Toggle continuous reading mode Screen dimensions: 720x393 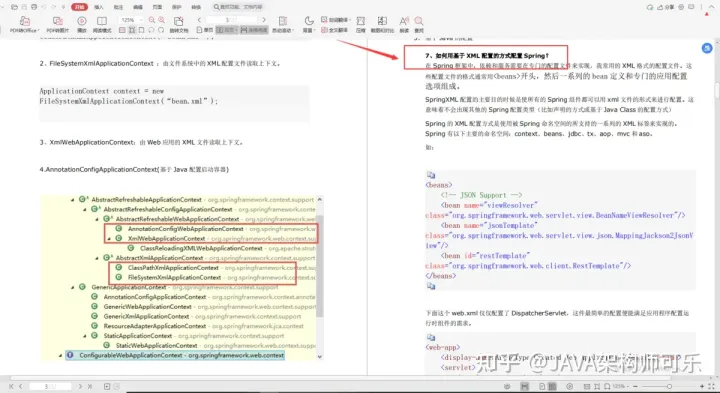click(254, 30)
